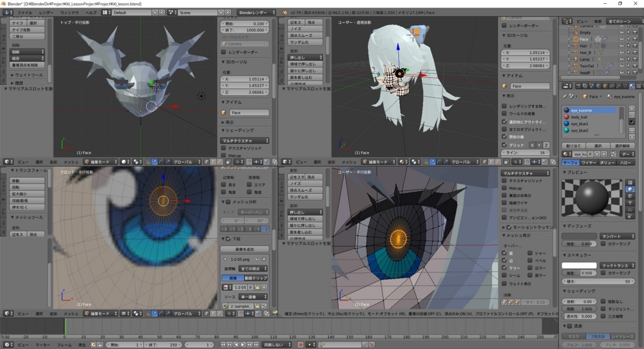Switch to the ハロー material type tab

coord(626,163)
